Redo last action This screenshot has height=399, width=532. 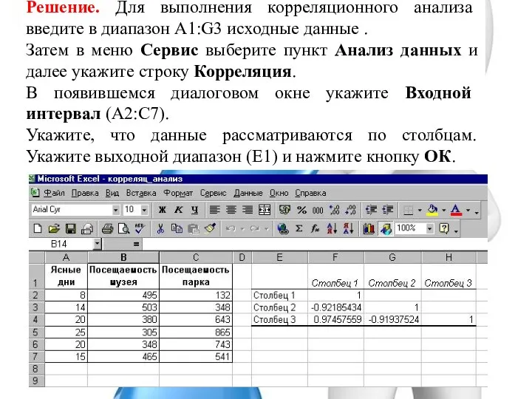tap(255, 228)
